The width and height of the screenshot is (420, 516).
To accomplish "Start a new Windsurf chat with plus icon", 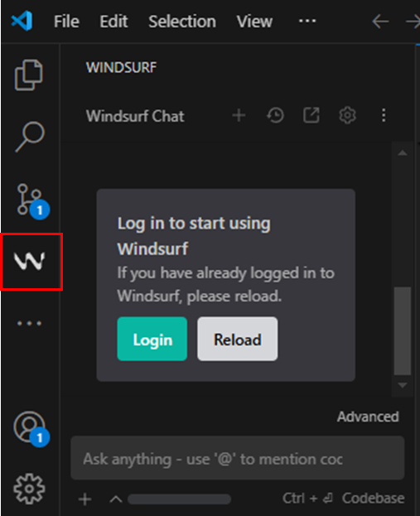I will pos(239,115).
